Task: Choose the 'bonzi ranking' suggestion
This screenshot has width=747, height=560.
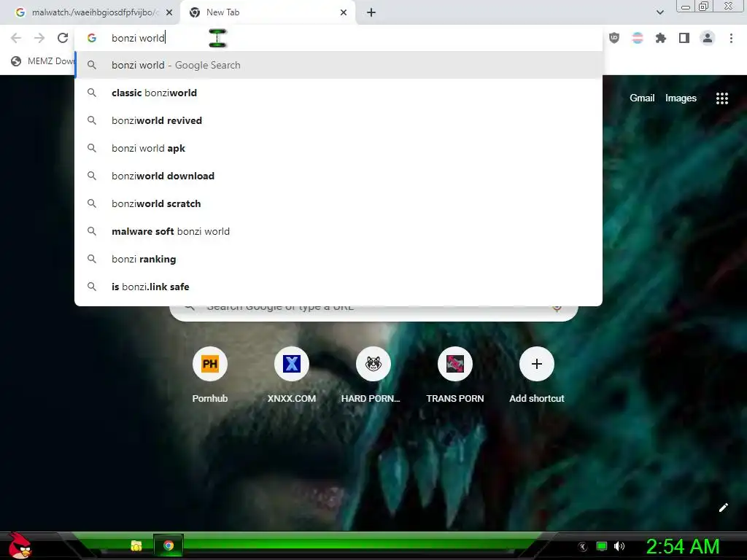Action: 338,259
